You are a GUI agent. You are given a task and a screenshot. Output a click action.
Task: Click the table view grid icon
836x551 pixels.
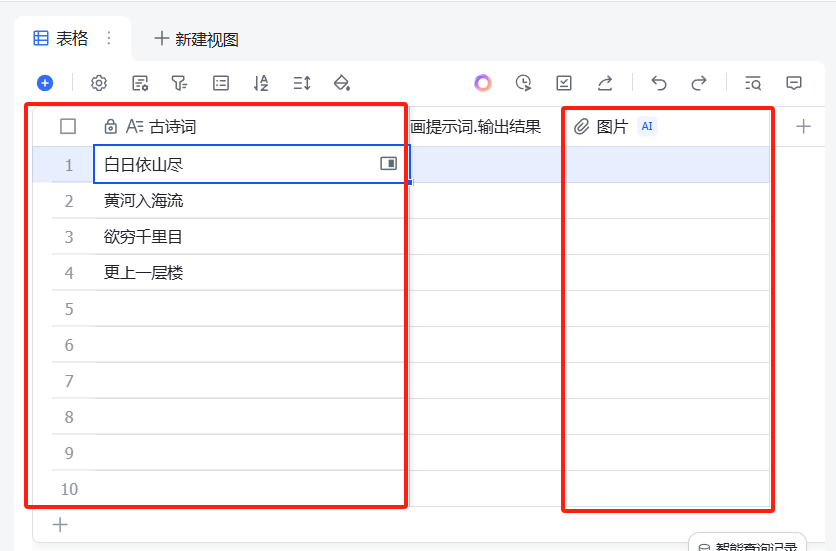pos(41,38)
